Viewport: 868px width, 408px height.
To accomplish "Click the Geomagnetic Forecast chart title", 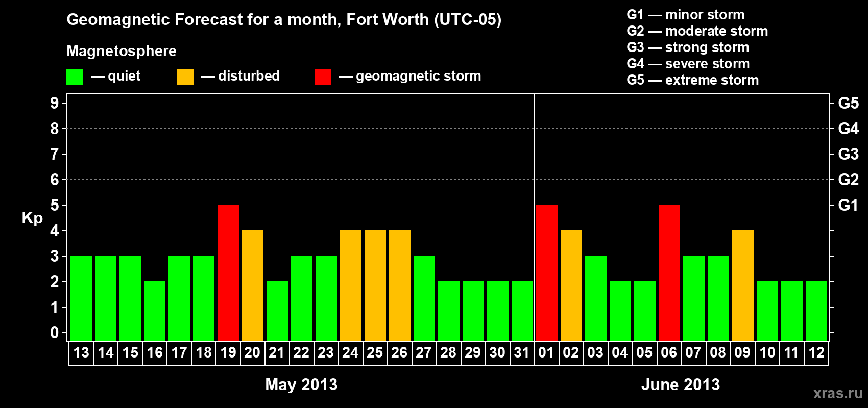I will point(284,20).
